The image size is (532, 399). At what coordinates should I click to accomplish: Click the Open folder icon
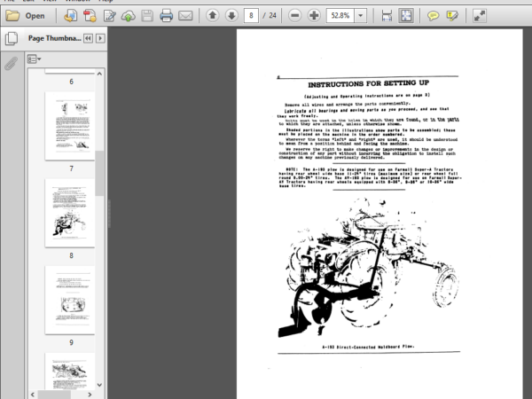pyautogui.click(x=12, y=16)
